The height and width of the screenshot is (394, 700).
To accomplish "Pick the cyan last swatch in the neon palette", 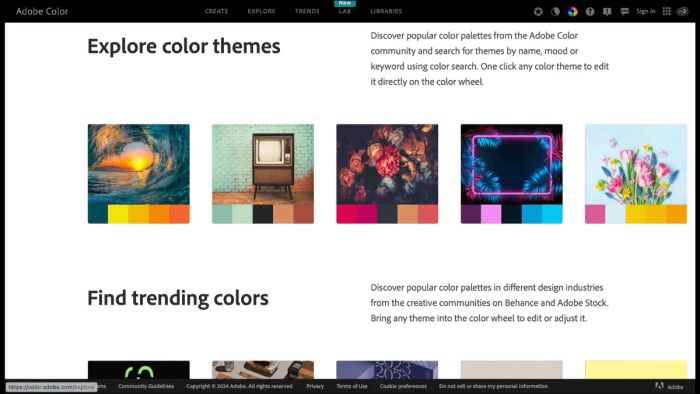I will [552, 214].
